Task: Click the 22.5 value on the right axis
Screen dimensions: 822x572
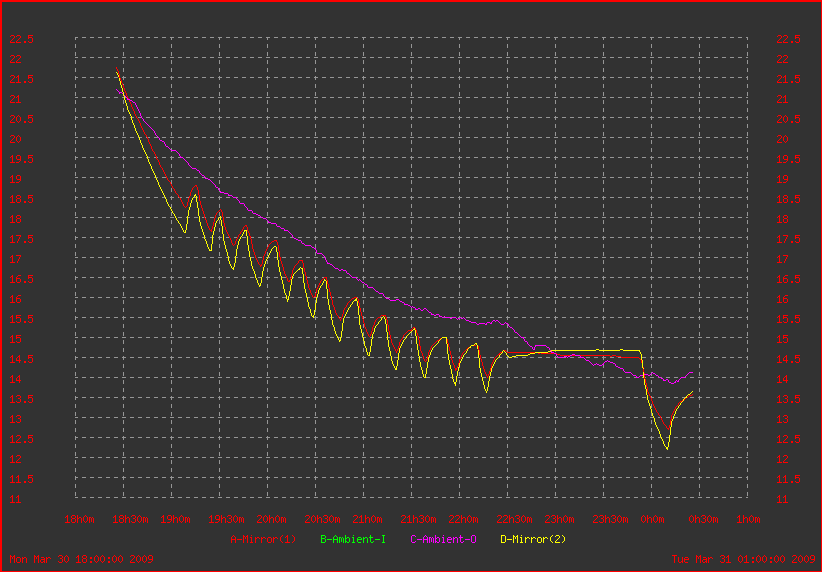Action: (788, 39)
